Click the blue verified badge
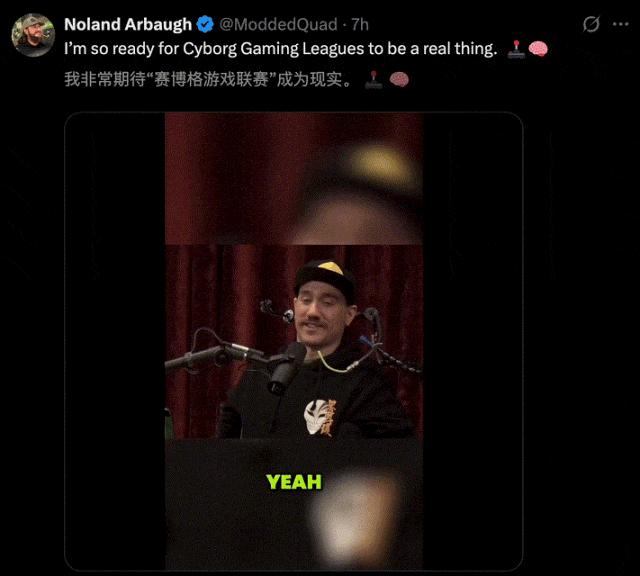The image size is (640, 576). (x=205, y=24)
